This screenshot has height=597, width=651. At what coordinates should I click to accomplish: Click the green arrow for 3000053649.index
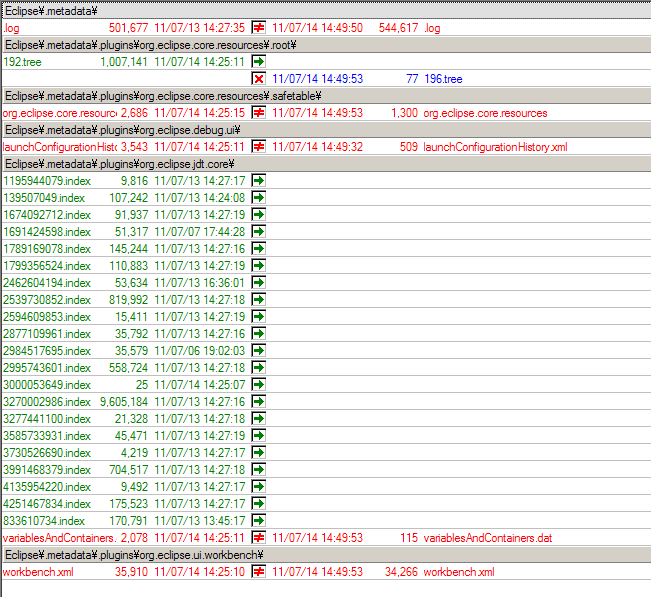coord(259,385)
